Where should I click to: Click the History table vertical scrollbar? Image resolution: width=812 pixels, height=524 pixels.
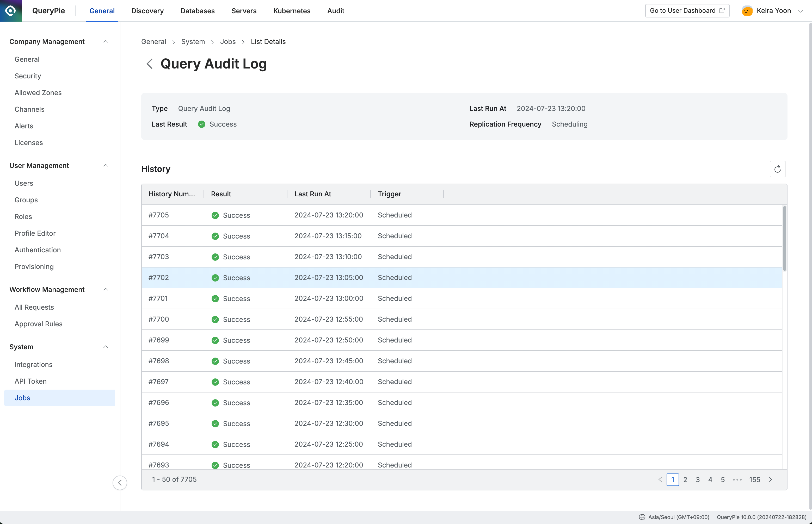(x=784, y=238)
